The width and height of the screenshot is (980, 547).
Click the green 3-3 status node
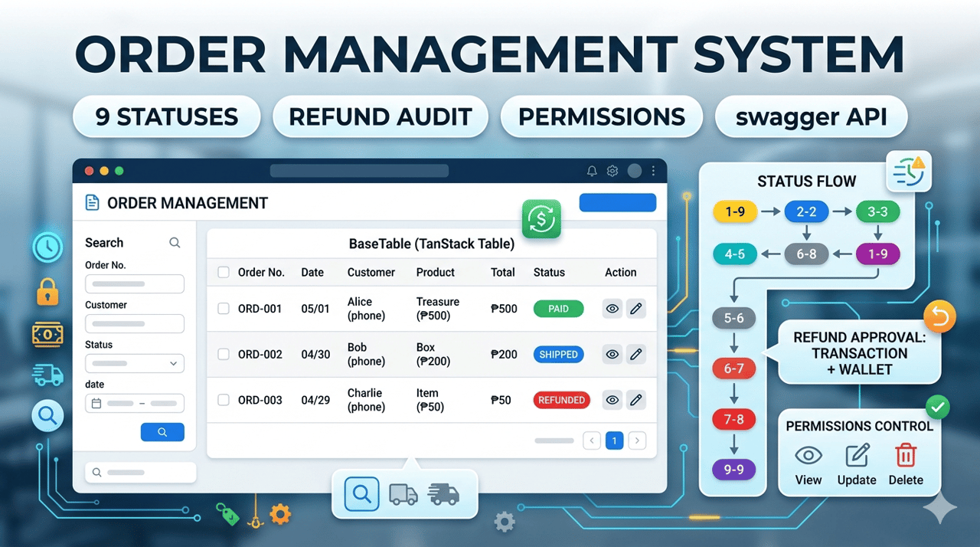(x=877, y=211)
